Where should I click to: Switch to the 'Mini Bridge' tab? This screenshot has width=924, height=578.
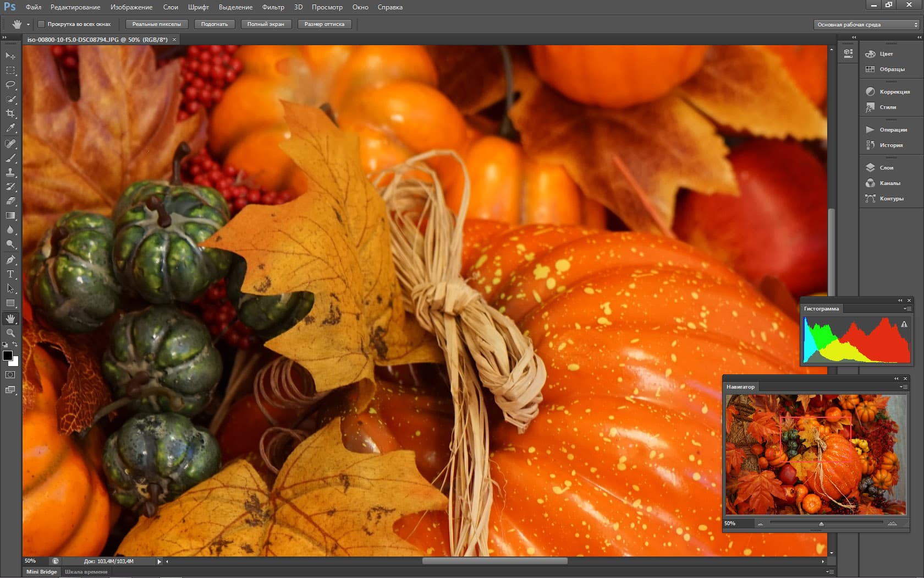42,572
